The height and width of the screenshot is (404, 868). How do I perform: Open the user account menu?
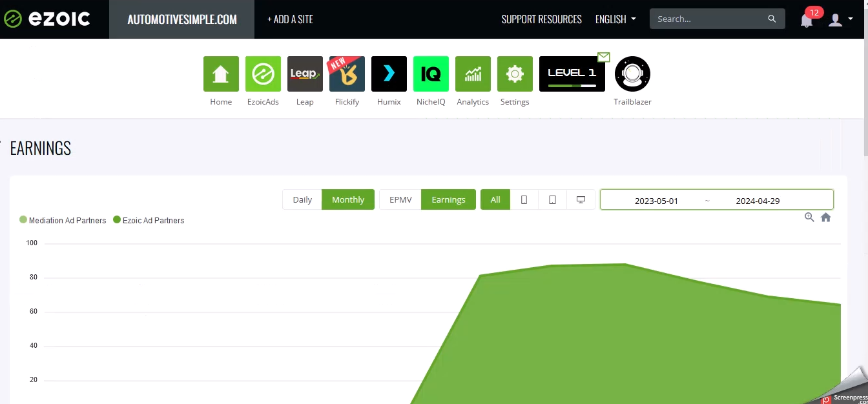pos(841,19)
